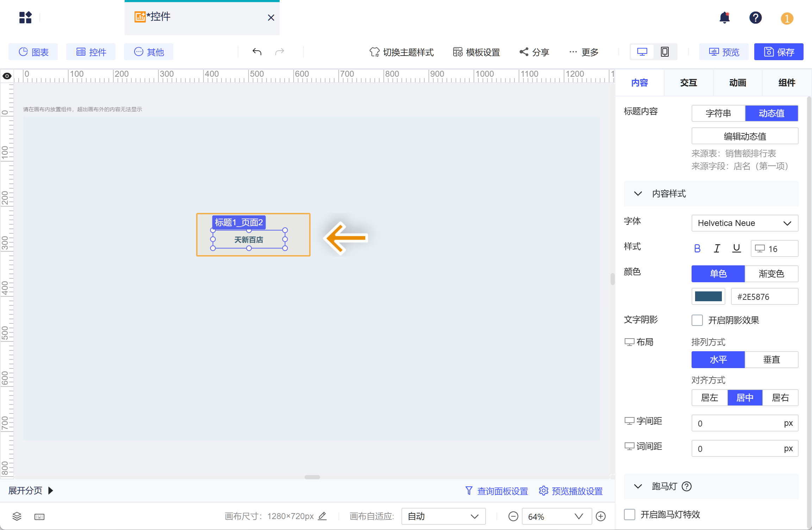The image size is (812, 530).
Task: Click the help question mark icon
Action: pyautogui.click(x=755, y=18)
